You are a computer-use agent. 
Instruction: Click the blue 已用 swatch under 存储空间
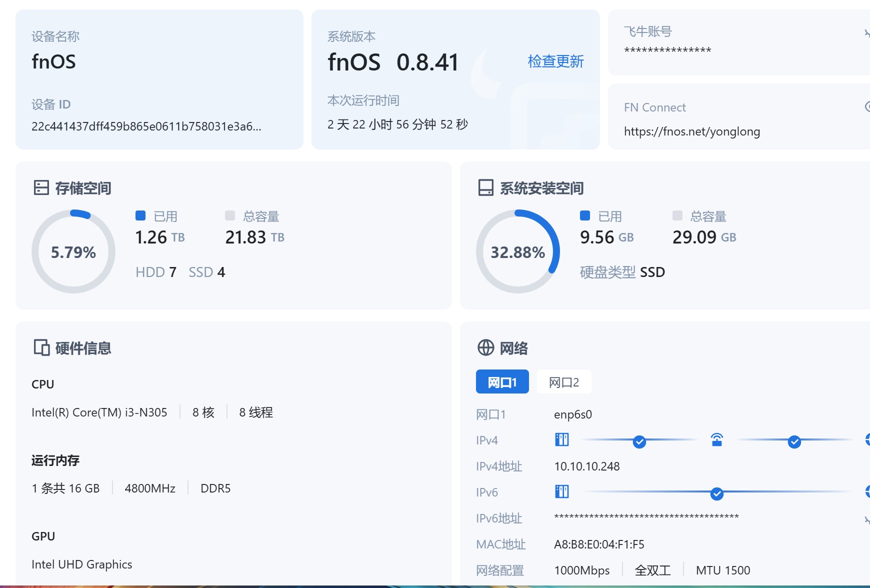point(140,215)
